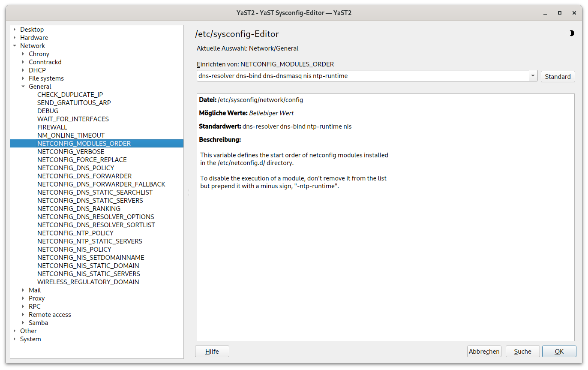588x370 pixels.
Task: Confirm changes with the OK button
Action: point(559,351)
